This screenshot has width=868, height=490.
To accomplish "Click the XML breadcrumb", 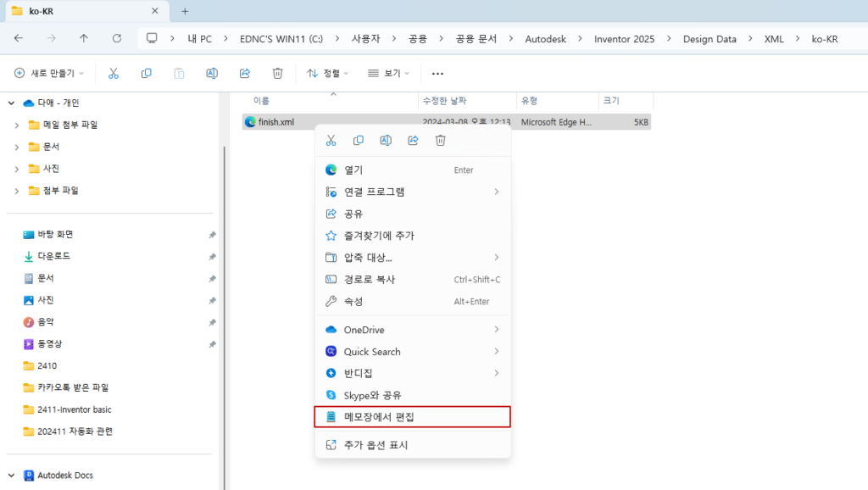I will [773, 39].
